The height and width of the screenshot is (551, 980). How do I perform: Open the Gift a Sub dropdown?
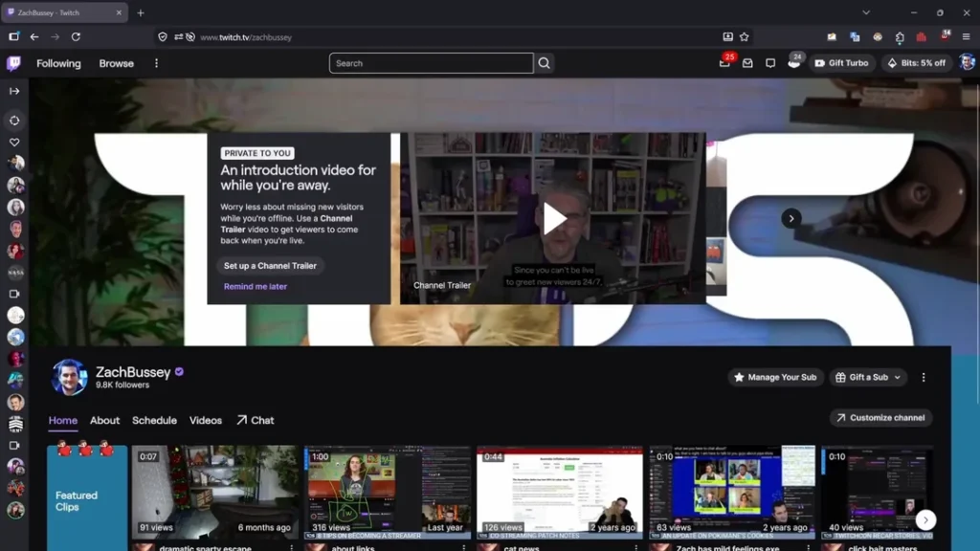point(867,377)
